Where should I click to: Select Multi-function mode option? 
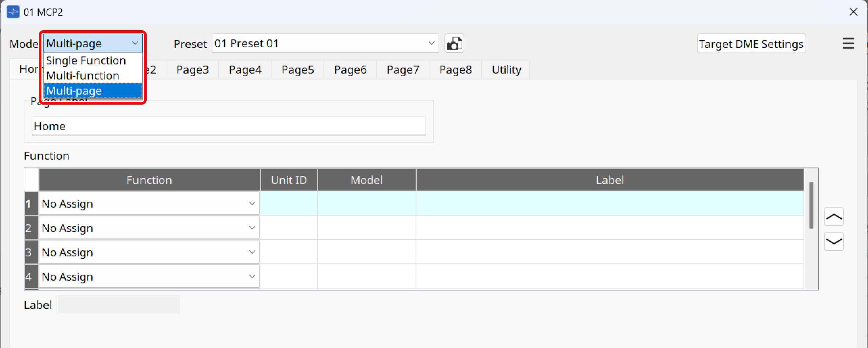(x=83, y=76)
